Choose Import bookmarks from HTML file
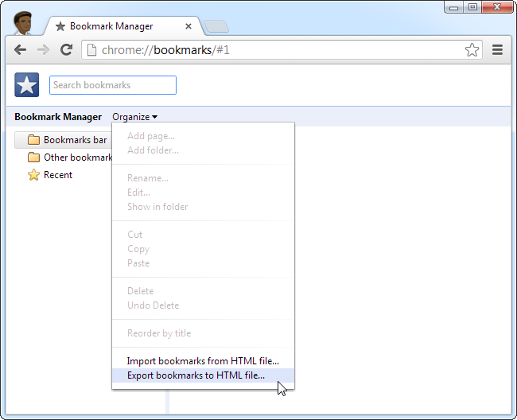This screenshot has width=517, height=420. 203,361
